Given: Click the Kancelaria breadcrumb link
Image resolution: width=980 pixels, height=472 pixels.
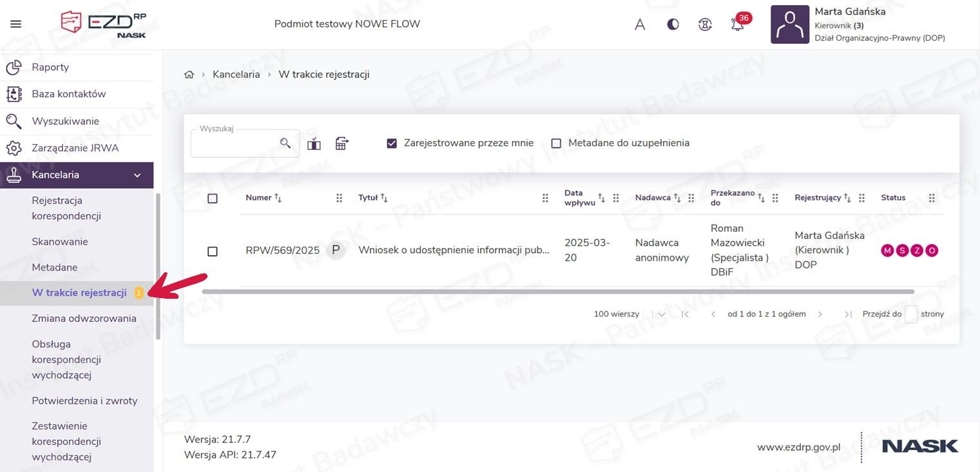Looking at the screenshot, I should click(x=236, y=75).
